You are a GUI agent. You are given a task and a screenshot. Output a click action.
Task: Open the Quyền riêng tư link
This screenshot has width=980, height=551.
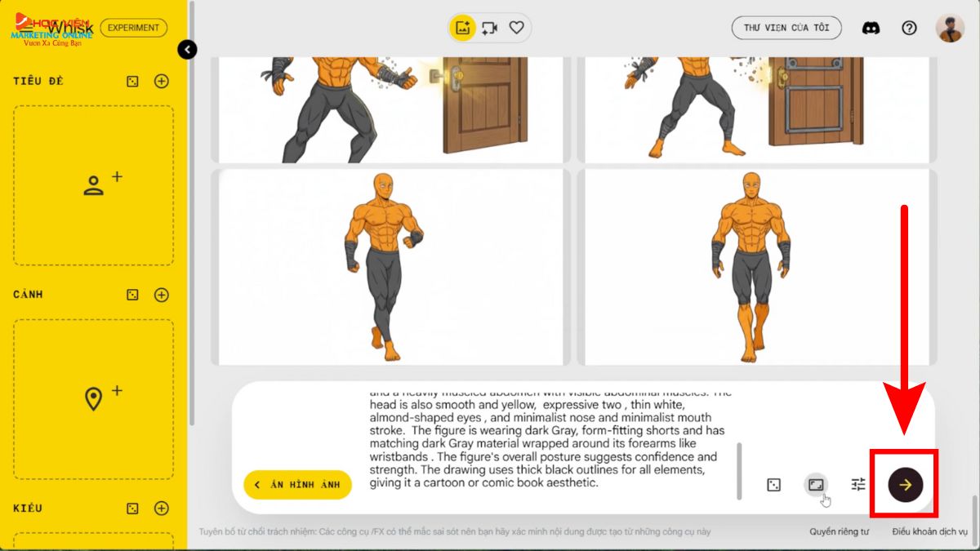[x=839, y=531]
